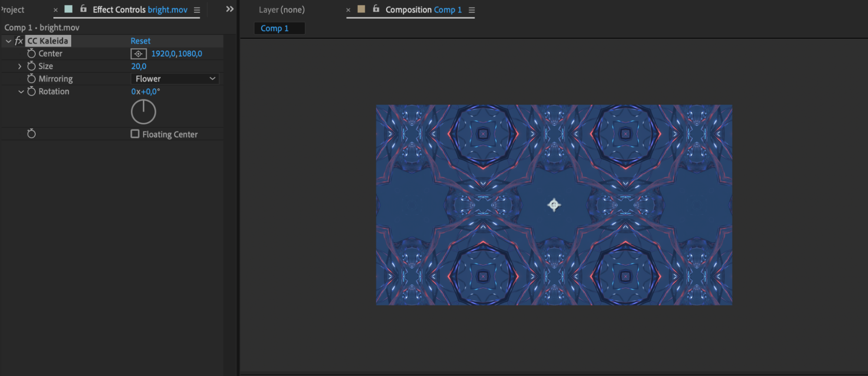Click the Center stopwatch icon
The image size is (868, 376).
coord(31,53)
